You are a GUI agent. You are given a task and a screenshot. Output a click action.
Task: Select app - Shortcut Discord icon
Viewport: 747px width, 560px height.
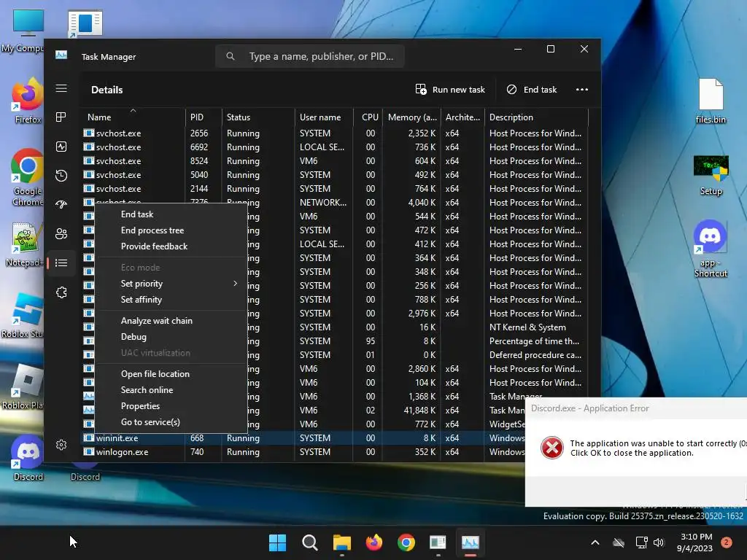[x=711, y=249]
